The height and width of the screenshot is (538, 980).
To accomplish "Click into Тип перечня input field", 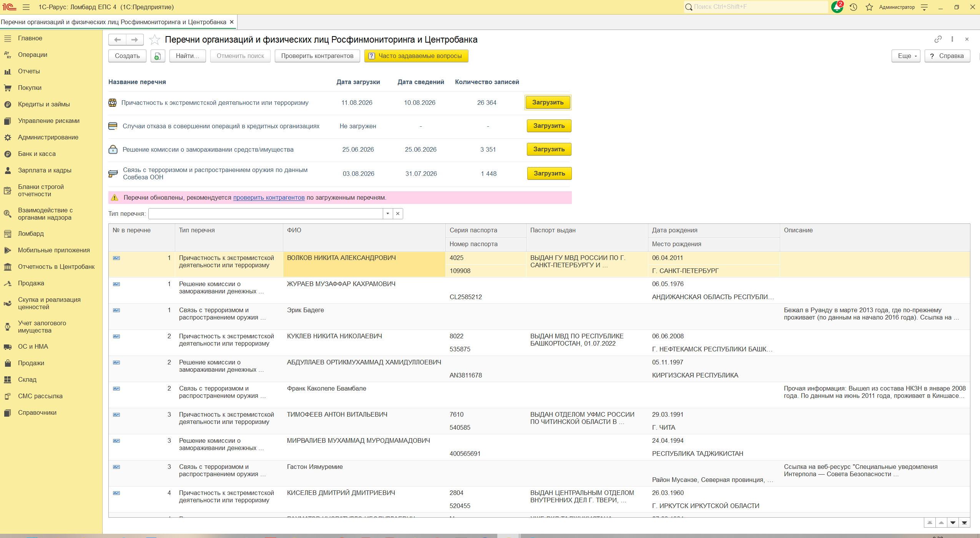I will pos(266,214).
